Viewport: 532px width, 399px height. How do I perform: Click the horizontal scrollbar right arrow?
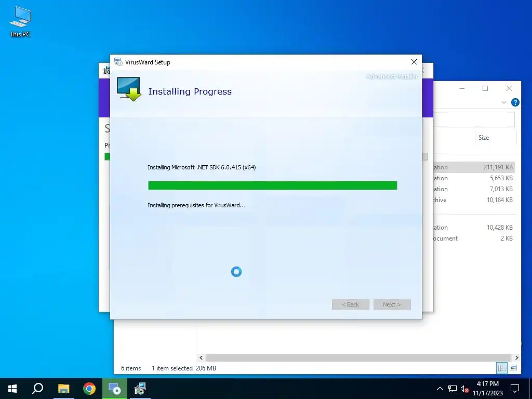[x=516, y=357]
